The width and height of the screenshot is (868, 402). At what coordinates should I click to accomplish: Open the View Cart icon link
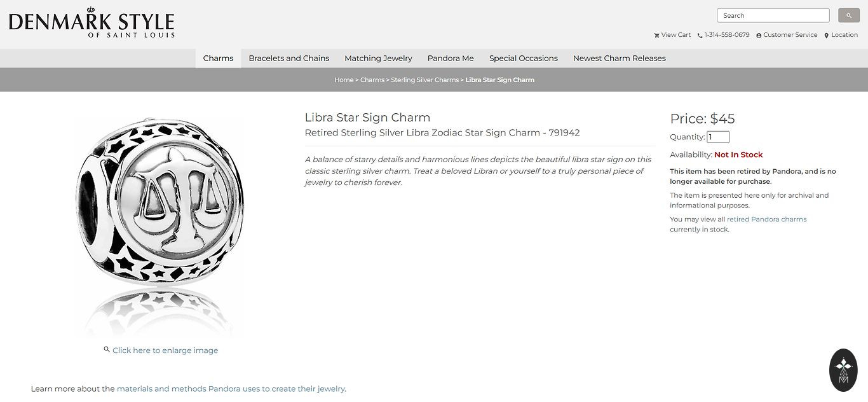[672, 35]
